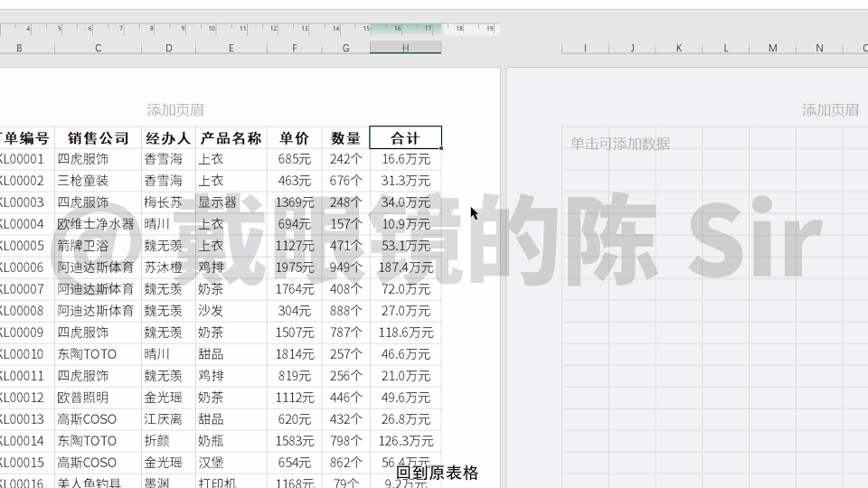Select 高斯COSO cell in row L00015
Image resolution: width=868 pixels, height=488 pixels.
[x=98, y=463]
